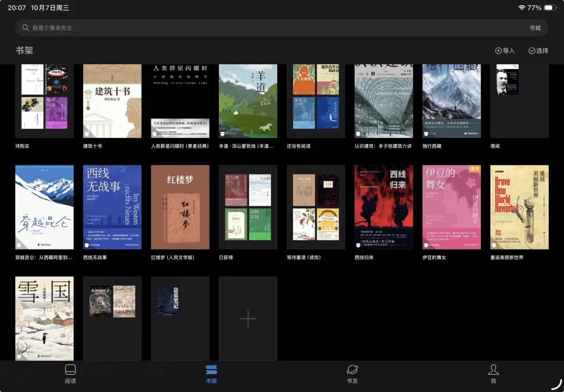Tap the search magnifier icon
Viewport: 564px width, 392px height.
pyautogui.click(x=25, y=28)
